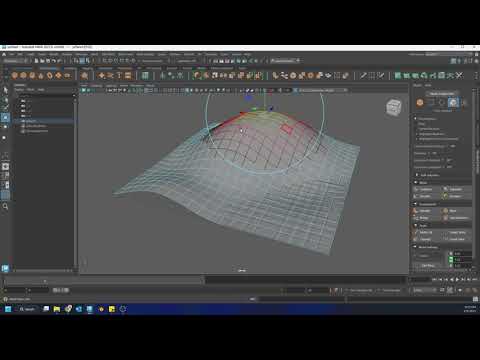The width and height of the screenshot is (480, 360).
Task: Toggle select-by-object-type mode in status line
Action: (82, 61)
